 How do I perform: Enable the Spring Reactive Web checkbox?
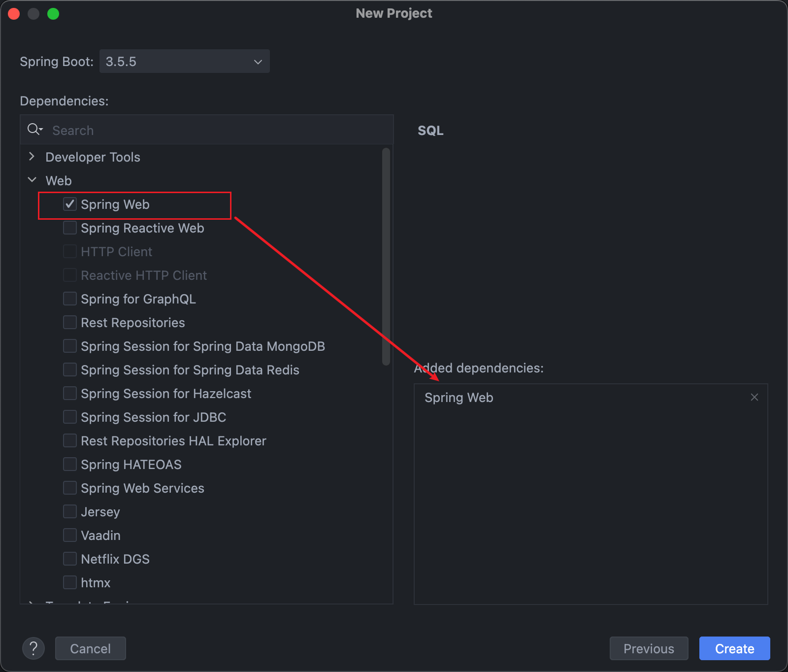click(70, 228)
